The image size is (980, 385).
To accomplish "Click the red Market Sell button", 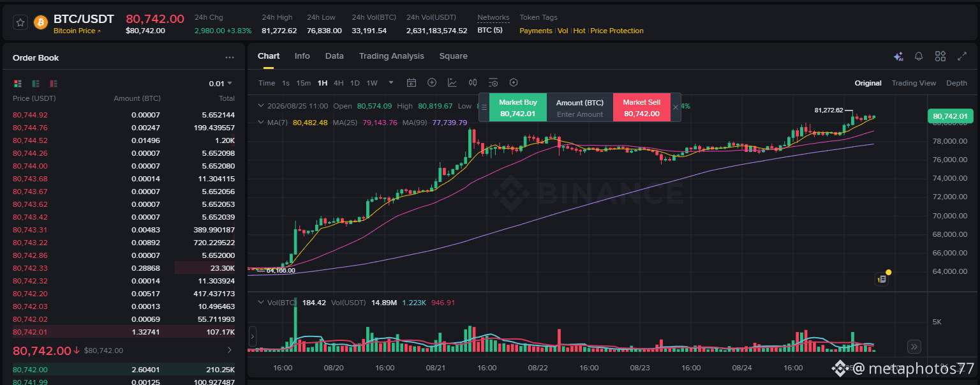I will coord(642,107).
